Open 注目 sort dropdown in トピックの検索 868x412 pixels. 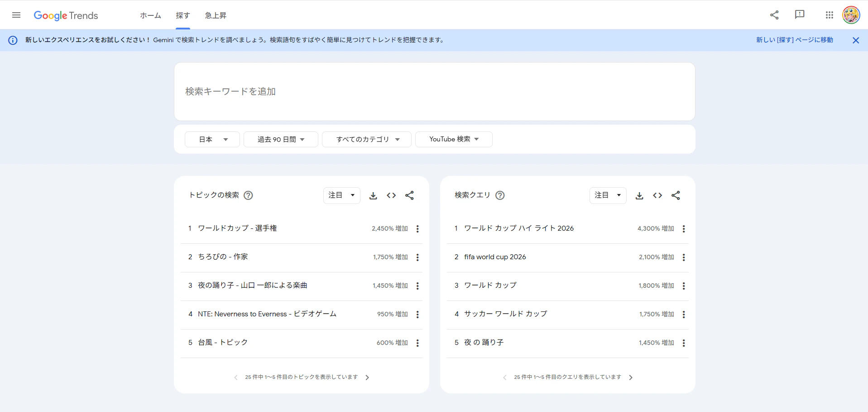(x=342, y=195)
